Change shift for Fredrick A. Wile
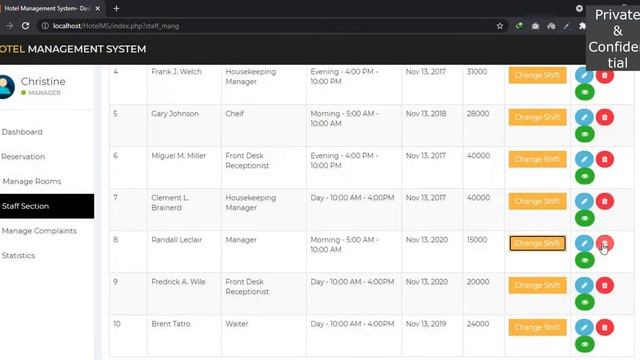The width and height of the screenshot is (640, 360). click(537, 285)
